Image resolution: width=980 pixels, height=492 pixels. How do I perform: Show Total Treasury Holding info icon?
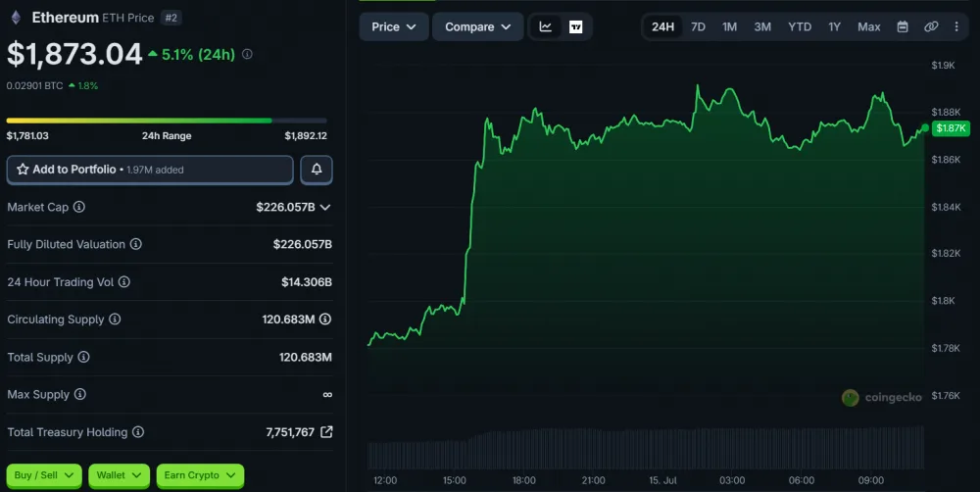pyautogui.click(x=138, y=432)
